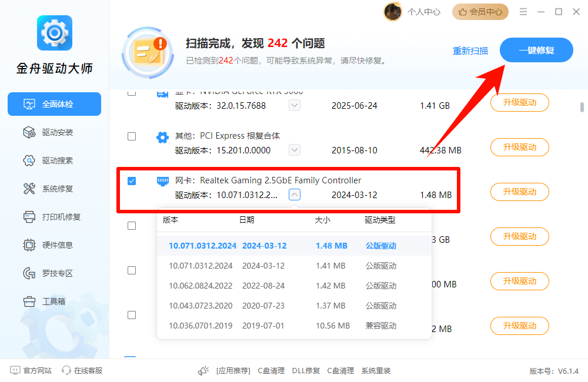This screenshot has height=382, width=588.
Task: Click the Realtek Gaming 2.5GbE Family Controller name
Action: pos(280,180)
